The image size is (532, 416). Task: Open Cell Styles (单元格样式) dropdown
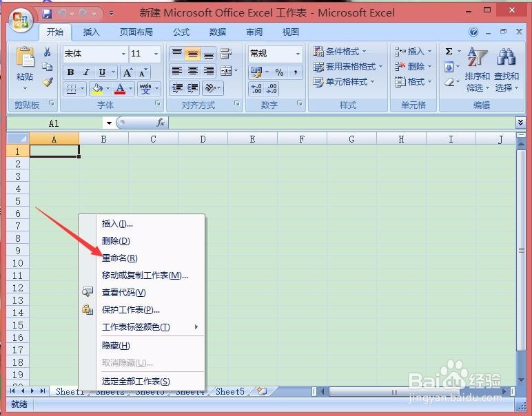[x=343, y=82]
